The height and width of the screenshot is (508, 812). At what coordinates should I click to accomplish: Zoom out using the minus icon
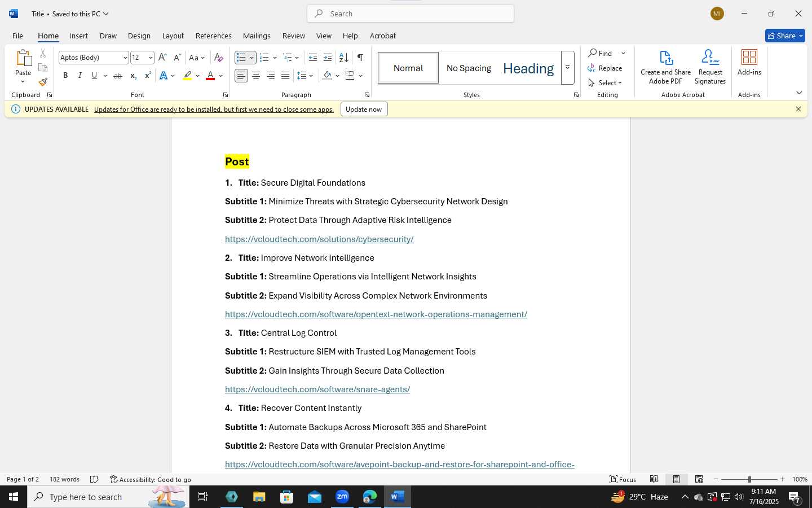(x=716, y=479)
